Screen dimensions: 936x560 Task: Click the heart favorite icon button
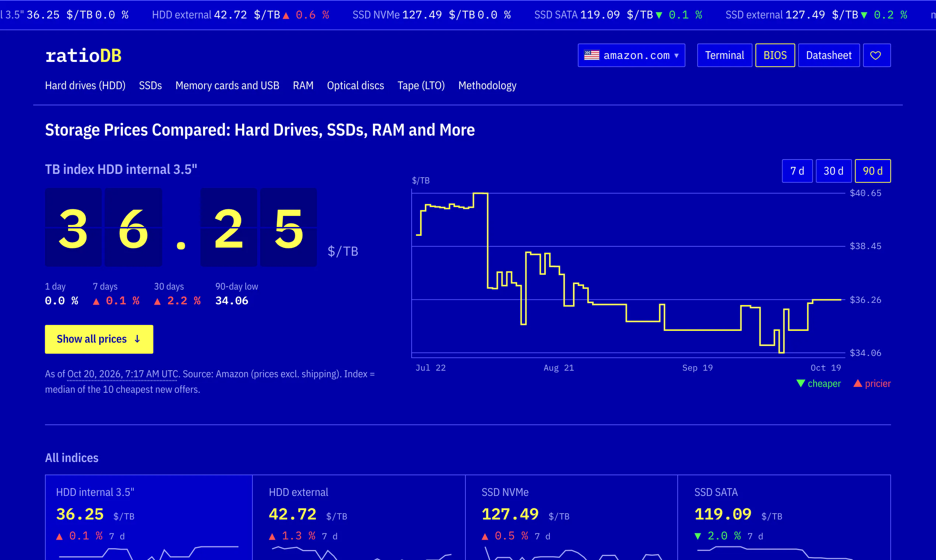pyautogui.click(x=876, y=56)
